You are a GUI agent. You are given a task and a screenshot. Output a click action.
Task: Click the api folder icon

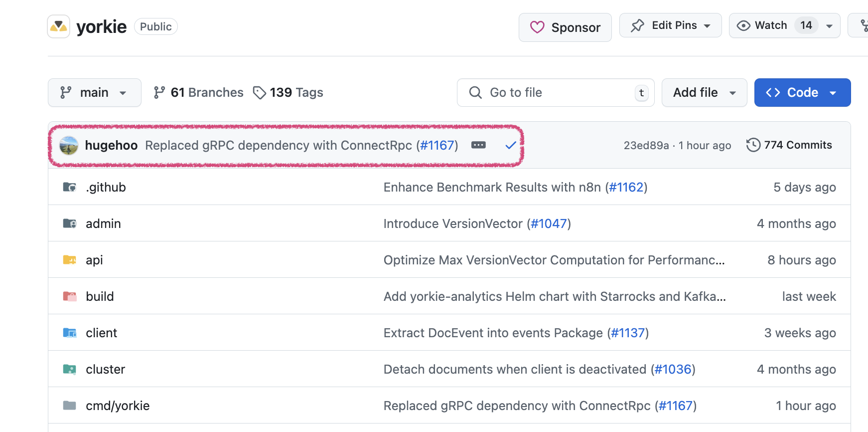(x=70, y=260)
